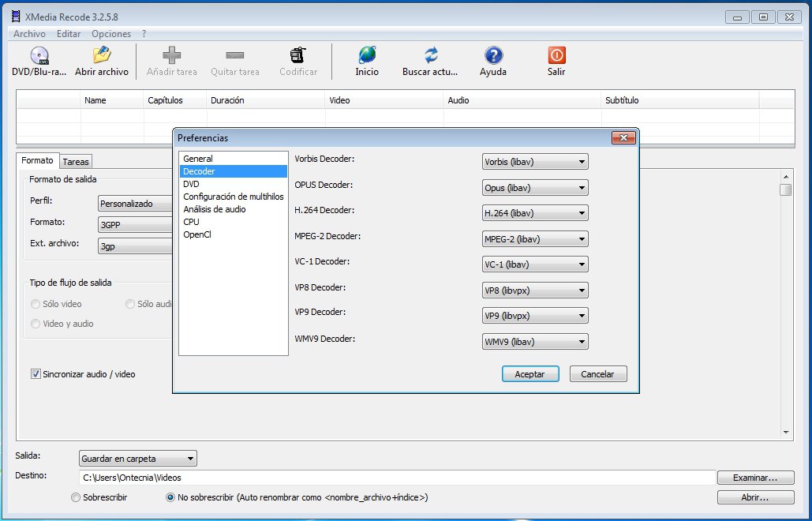Image resolution: width=812 pixels, height=521 pixels.
Task: Click the Salir power icon
Action: pos(556,55)
